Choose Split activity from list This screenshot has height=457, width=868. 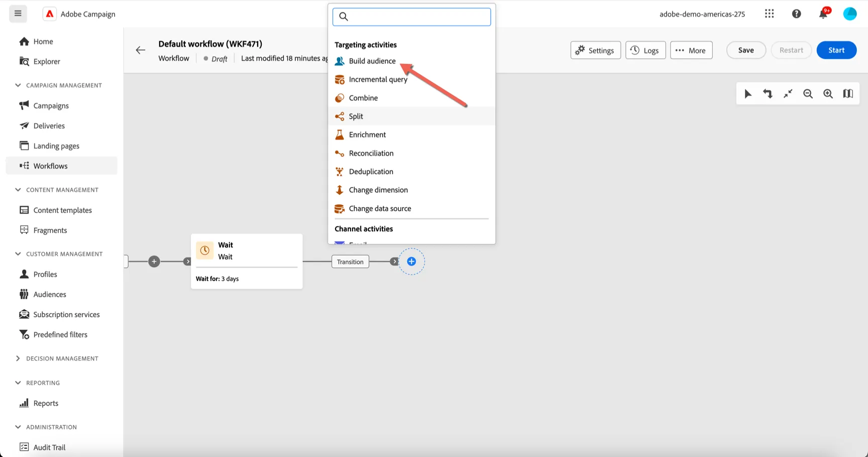coord(411,116)
